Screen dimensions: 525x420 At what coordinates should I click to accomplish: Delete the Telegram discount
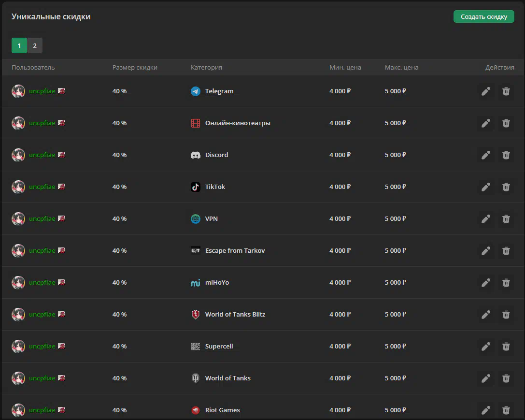506,91
